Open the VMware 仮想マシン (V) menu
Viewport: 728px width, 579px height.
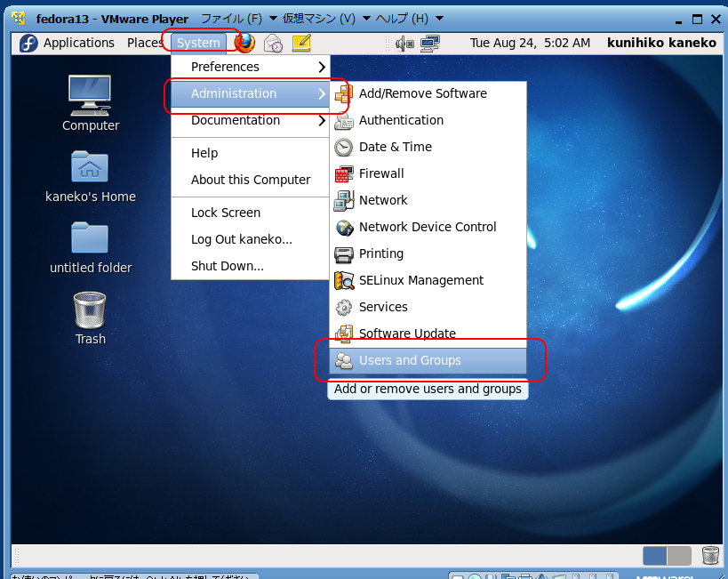(326, 19)
